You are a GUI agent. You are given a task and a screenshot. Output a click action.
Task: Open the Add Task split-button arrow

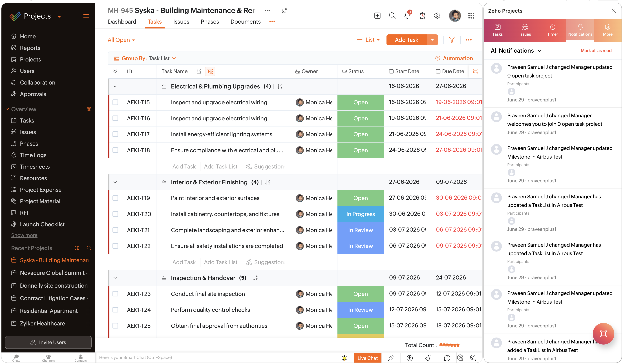(432, 40)
